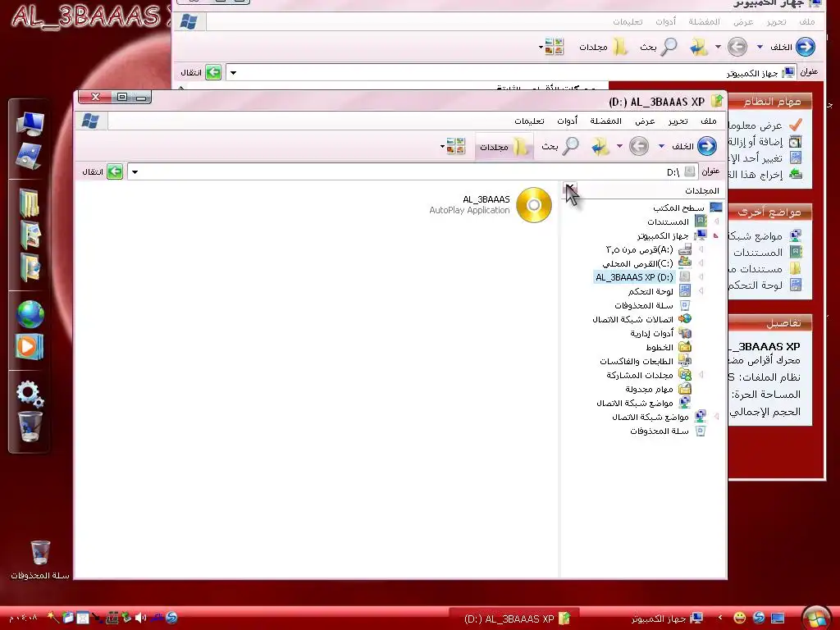
Task: Click the recycle bin icon in side dock
Action: click(30, 427)
